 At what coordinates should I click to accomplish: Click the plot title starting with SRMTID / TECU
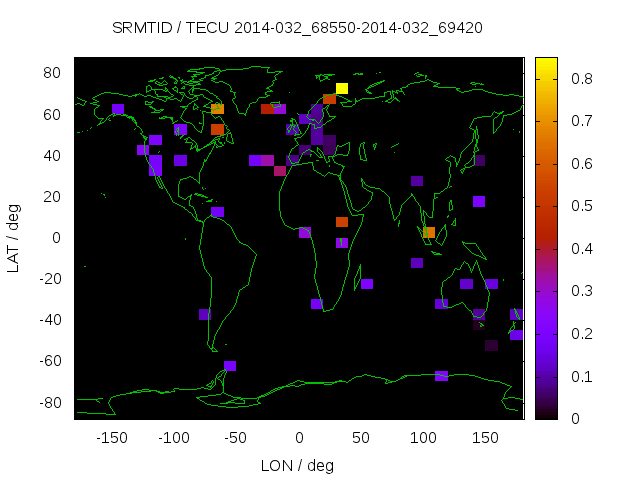coord(298,28)
